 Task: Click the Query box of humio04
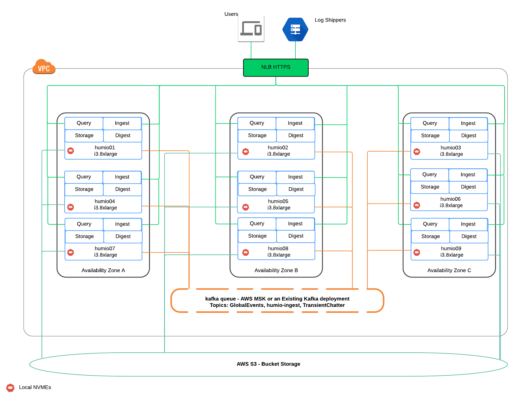[x=84, y=177]
